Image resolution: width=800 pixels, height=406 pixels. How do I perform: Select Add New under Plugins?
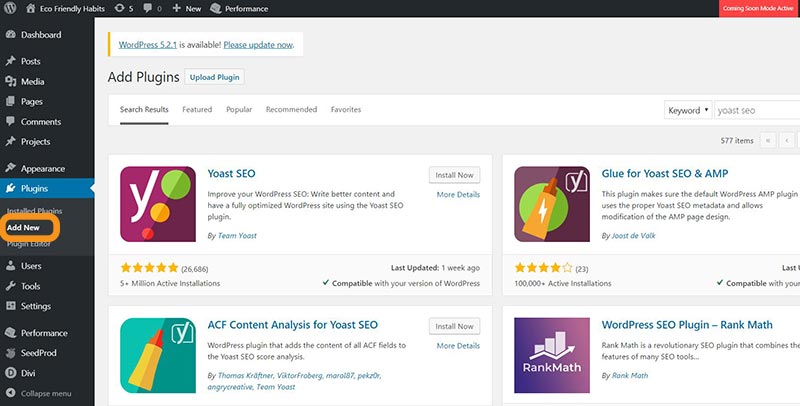point(23,227)
